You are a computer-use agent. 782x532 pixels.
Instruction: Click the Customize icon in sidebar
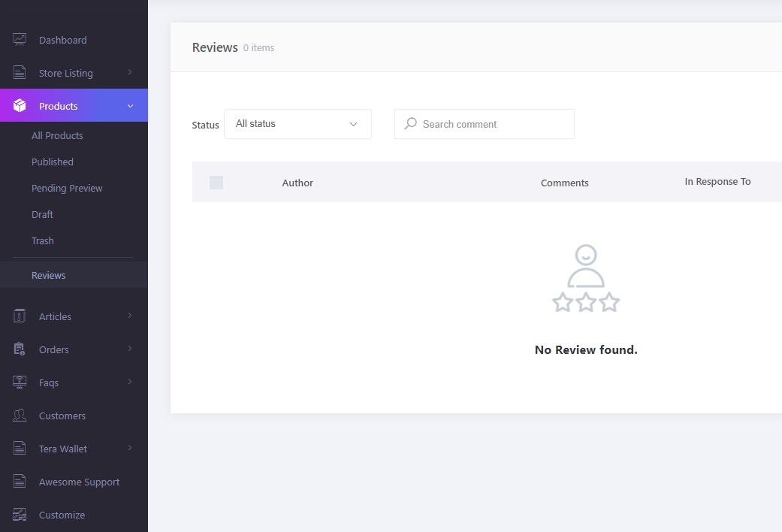20,515
